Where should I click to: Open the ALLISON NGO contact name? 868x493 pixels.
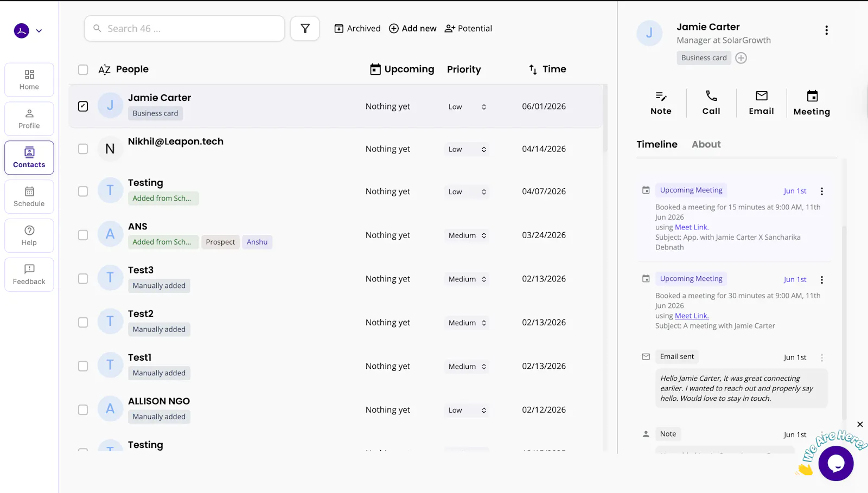click(x=159, y=401)
